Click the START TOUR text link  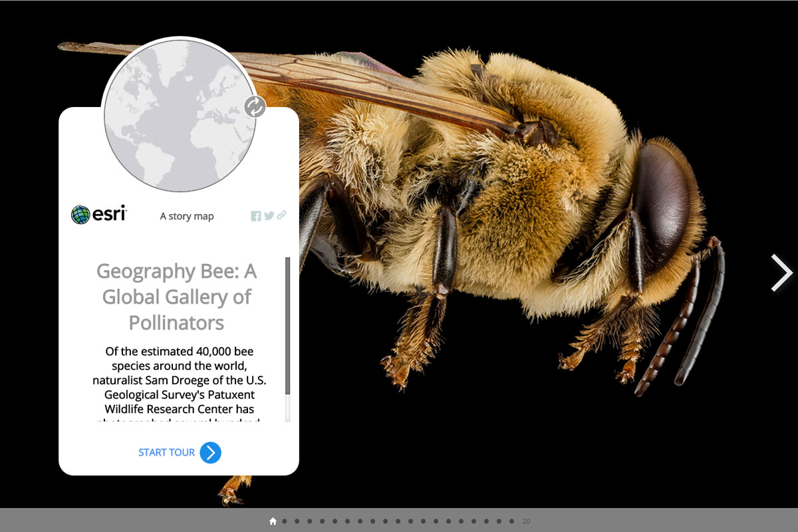[x=166, y=453]
